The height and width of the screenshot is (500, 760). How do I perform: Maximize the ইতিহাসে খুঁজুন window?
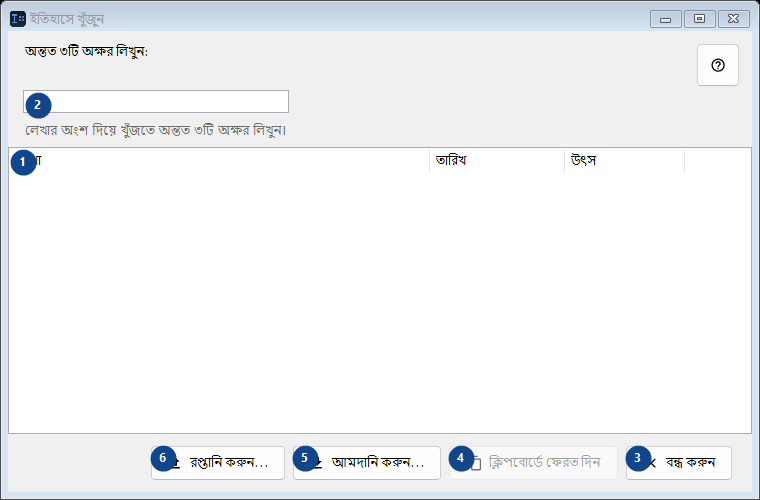[x=699, y=19]
